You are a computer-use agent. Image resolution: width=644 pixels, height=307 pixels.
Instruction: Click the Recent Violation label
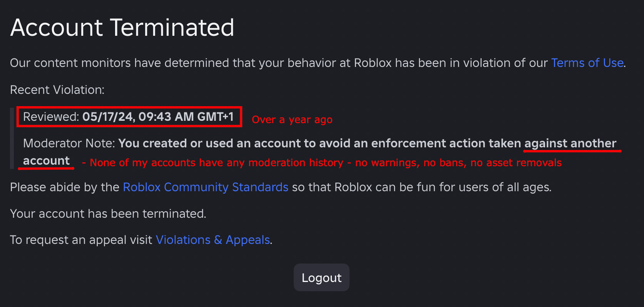pos(57,90)
